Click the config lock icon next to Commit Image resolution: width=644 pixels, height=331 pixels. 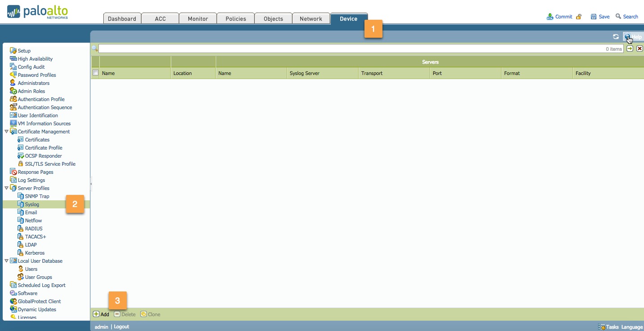[579, 16]
